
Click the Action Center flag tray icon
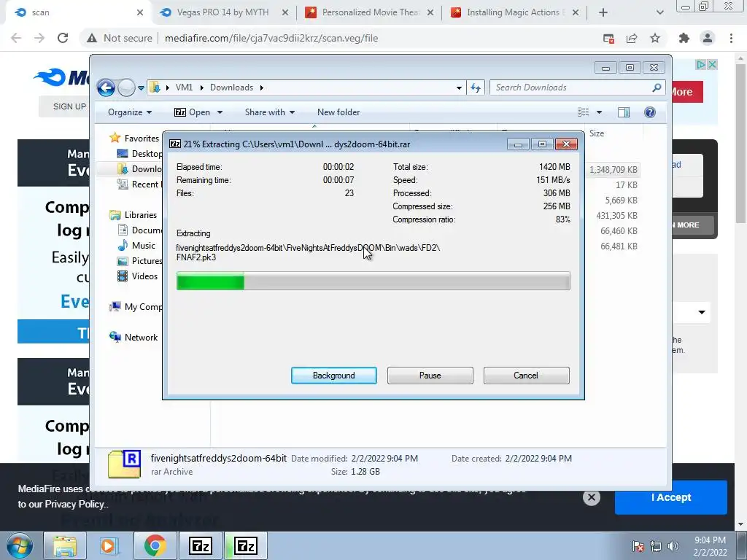[638, 546]
